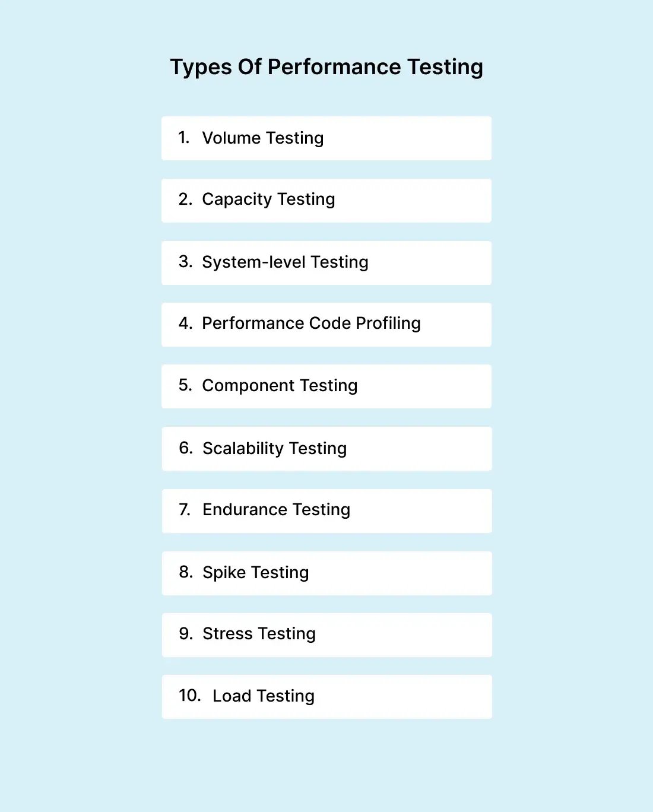
Task: Click number 3 beside System-level Testing
Action: point(185,262)
